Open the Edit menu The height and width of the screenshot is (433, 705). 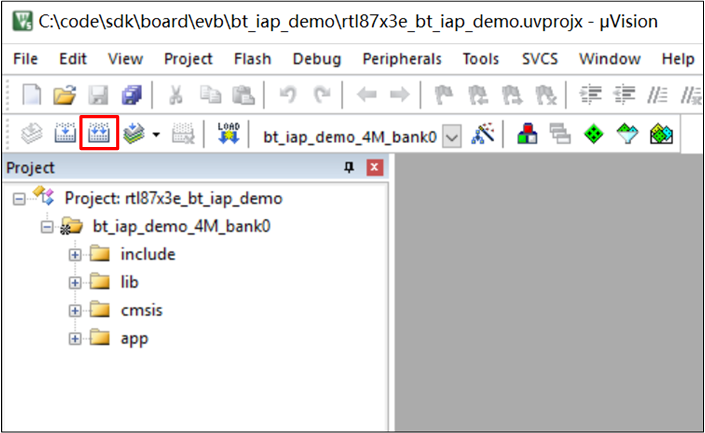[x=73, y=59]
